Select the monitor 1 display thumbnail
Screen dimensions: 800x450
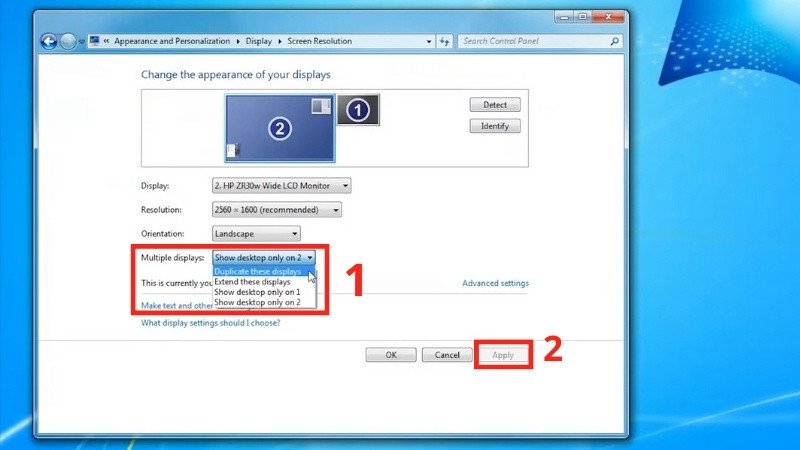point(357,111)
